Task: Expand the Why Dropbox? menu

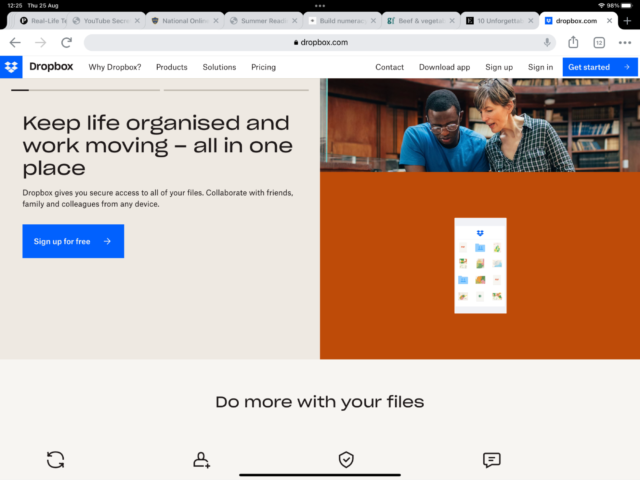Action: coord(115,67)
